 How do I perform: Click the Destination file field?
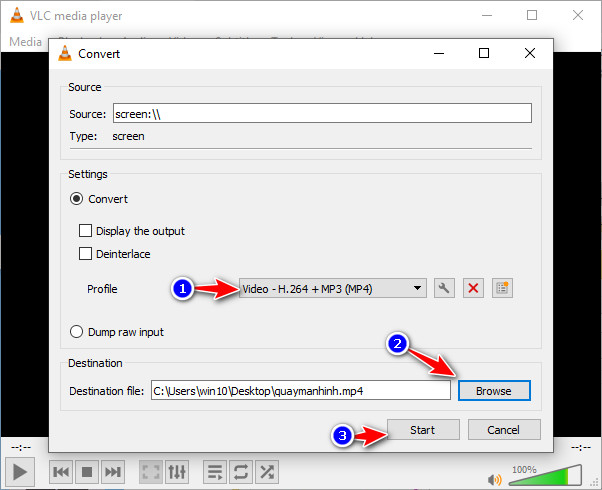[301, 390]
